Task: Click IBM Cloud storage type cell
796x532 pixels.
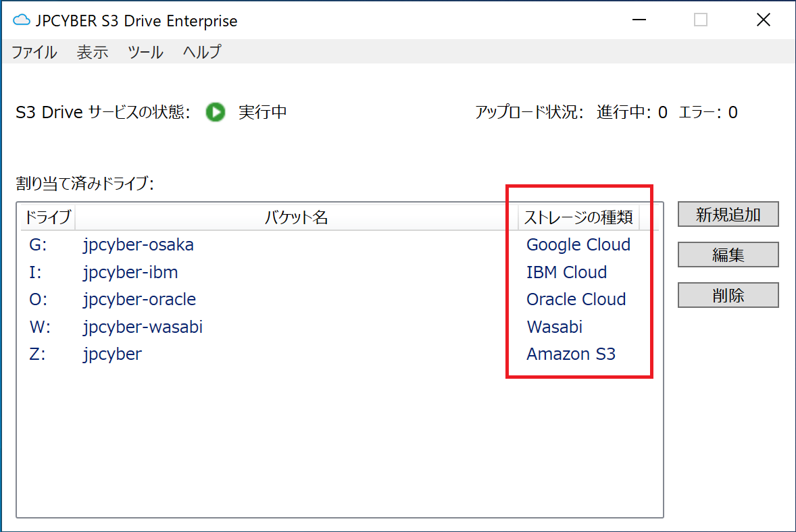Action: 566,272
